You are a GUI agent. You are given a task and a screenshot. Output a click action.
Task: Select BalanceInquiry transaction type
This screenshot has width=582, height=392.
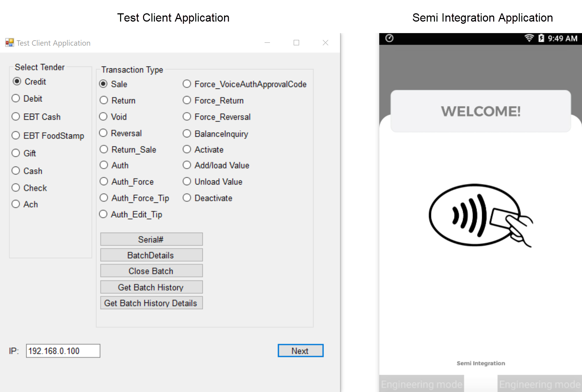pos(187,134)
